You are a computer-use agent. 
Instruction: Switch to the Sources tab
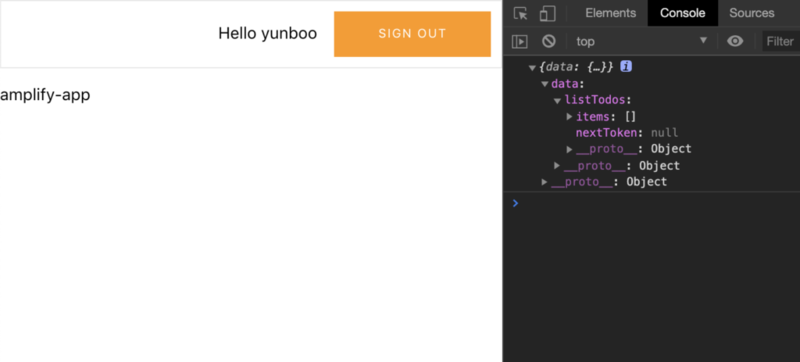click(752, 13)
